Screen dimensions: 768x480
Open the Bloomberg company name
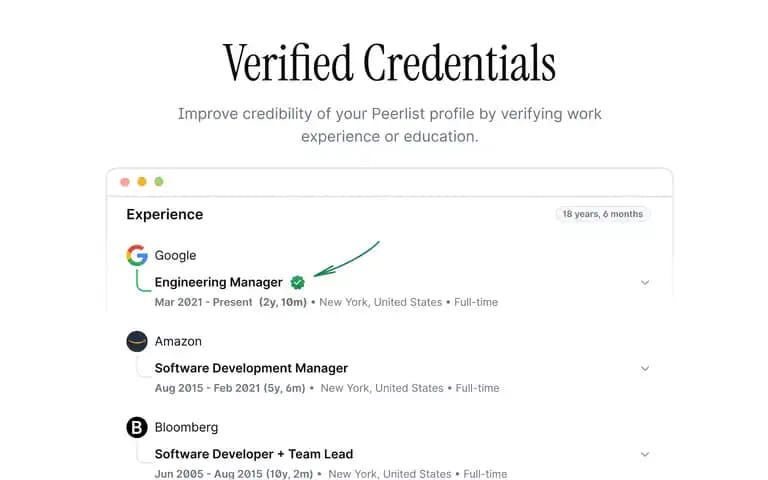coord(187,428)
